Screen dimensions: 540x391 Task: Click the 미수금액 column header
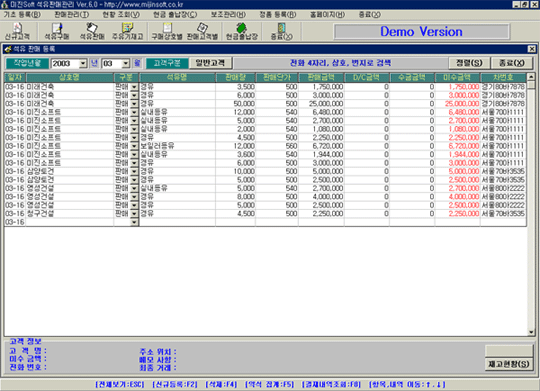point(457,78)
